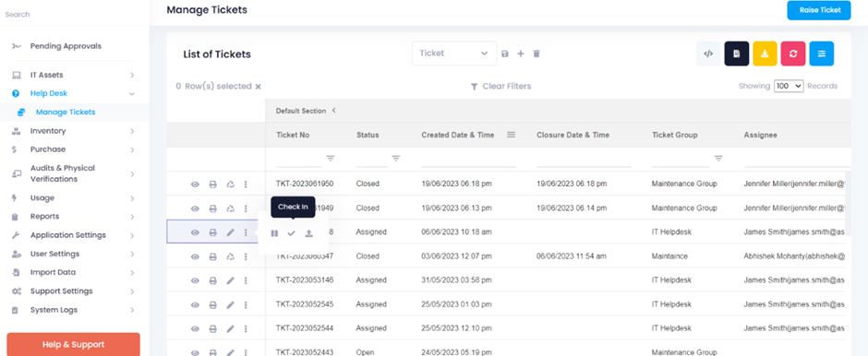
Task: Click the yellow download icon
Action: pyautogui.click(x=765, y=53)
